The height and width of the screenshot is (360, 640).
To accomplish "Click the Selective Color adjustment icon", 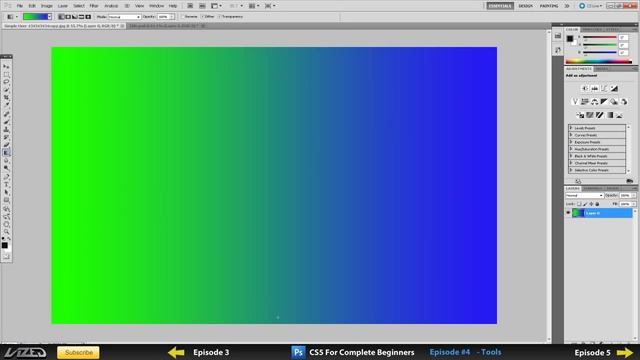I will point(619,116).
